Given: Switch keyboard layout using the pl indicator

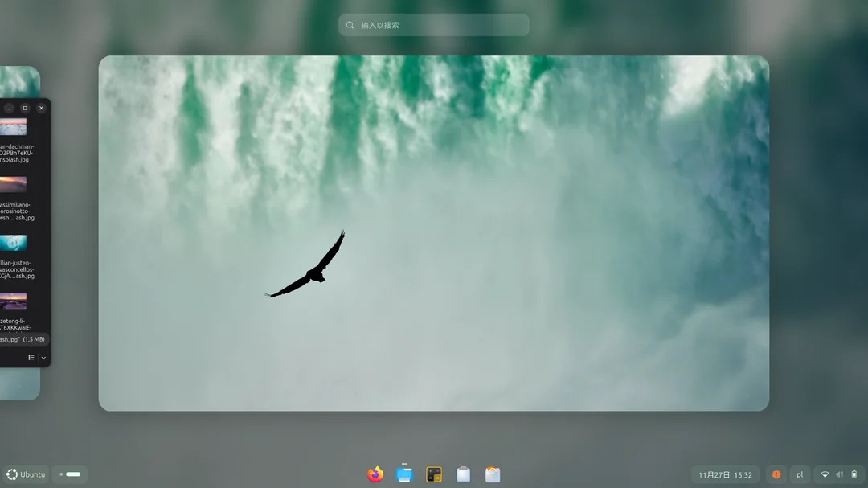Looking at the screenshot, I should click(x=798, y=474).
